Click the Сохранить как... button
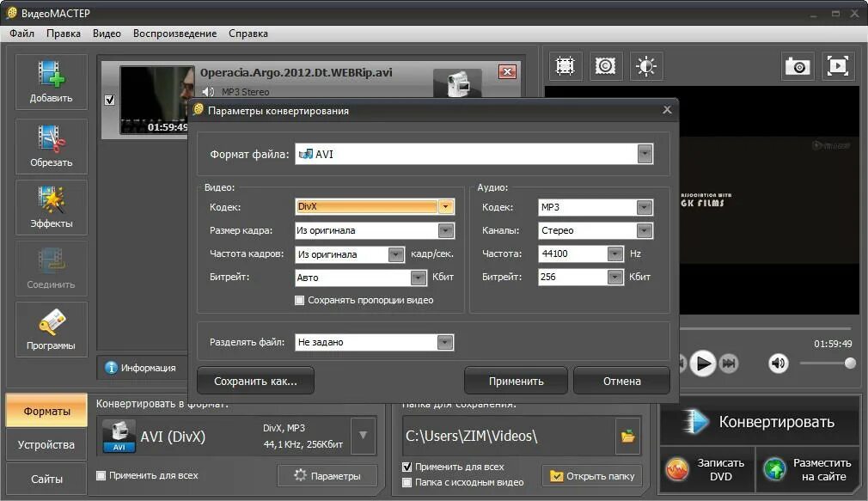The image size is (868, 501). coord(256,381)
